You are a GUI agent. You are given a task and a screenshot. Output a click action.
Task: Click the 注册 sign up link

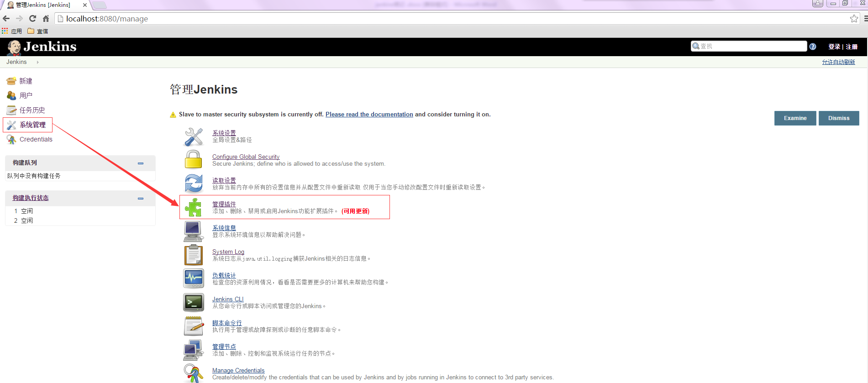click(x=852, y=47)
